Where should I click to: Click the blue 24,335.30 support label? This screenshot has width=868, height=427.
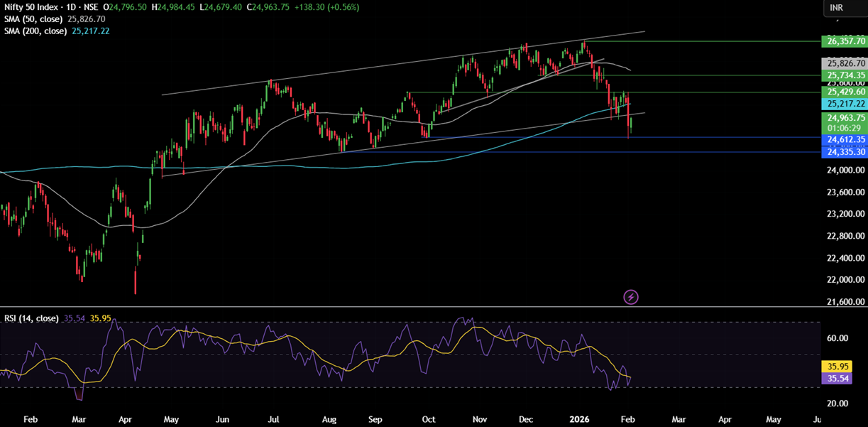(844, 152)
